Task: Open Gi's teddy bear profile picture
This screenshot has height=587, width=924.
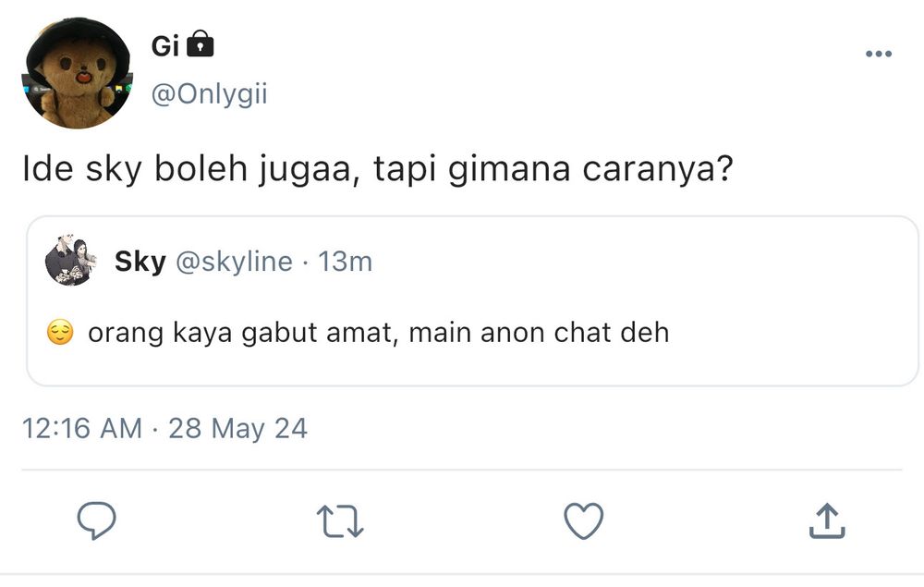Action: click(78, 72)
